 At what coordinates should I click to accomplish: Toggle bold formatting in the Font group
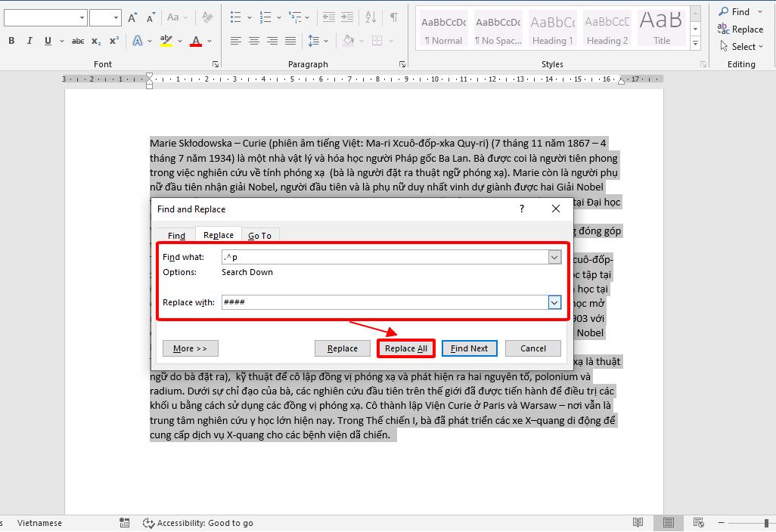(x=11, y=40)
